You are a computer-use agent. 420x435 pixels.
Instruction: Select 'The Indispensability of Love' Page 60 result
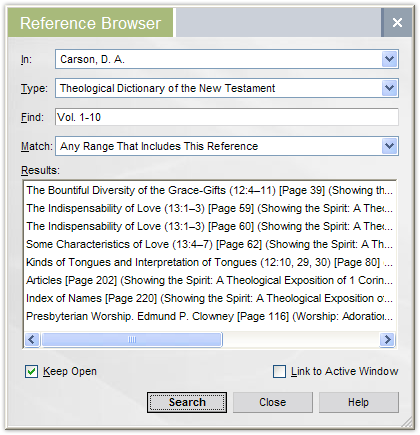coord(209,226)
